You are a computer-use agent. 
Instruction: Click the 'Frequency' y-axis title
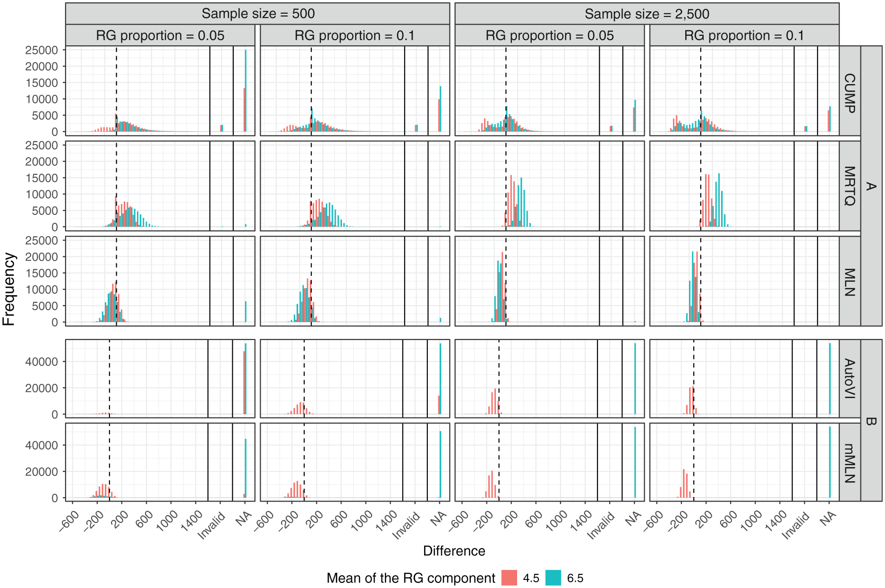pos(9,289)
